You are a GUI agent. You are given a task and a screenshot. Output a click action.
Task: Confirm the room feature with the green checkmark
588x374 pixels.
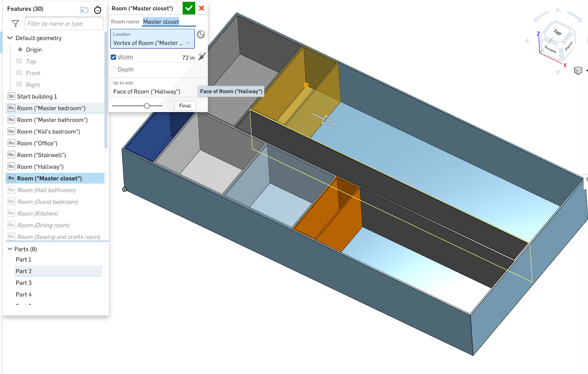coord(189,8)
